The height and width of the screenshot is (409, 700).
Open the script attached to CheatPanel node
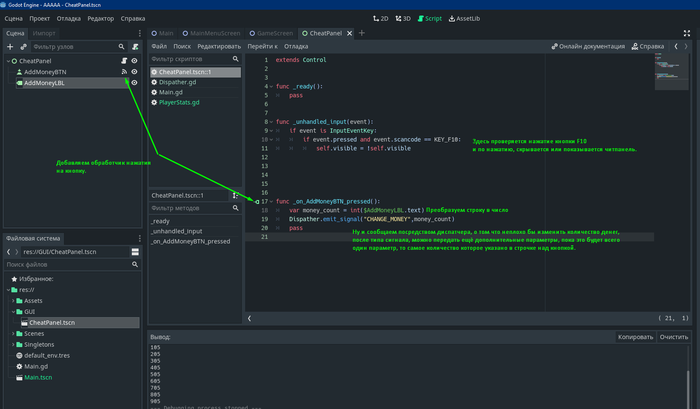124,61
